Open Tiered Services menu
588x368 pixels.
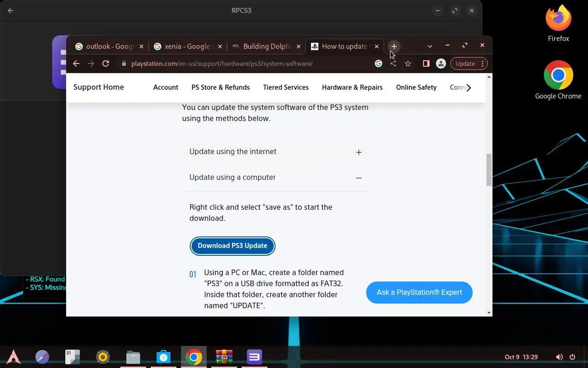(x=286, y=87)
